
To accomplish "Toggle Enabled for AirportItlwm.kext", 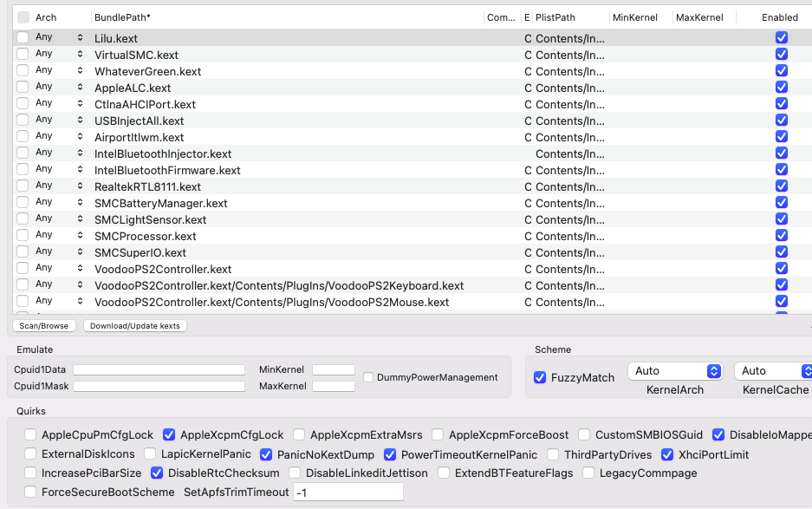I will (782, 136).
